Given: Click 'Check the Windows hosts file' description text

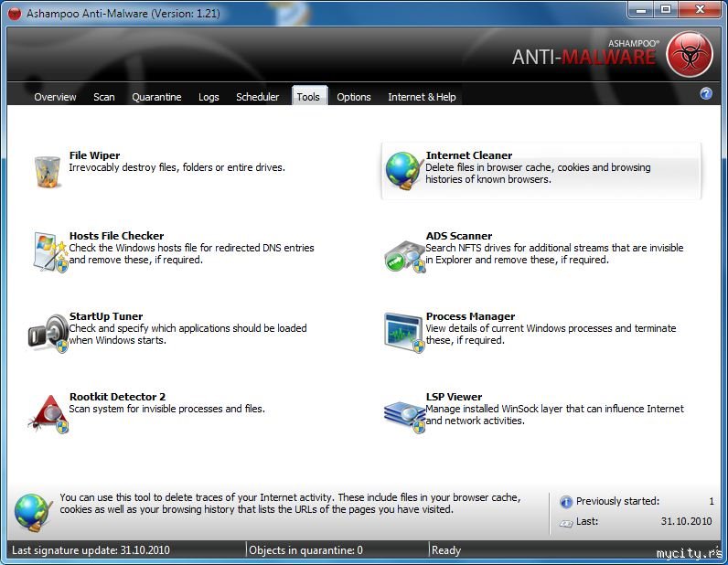Looking at the screenshot, I should pyautogui.click(x=192, y=254).
